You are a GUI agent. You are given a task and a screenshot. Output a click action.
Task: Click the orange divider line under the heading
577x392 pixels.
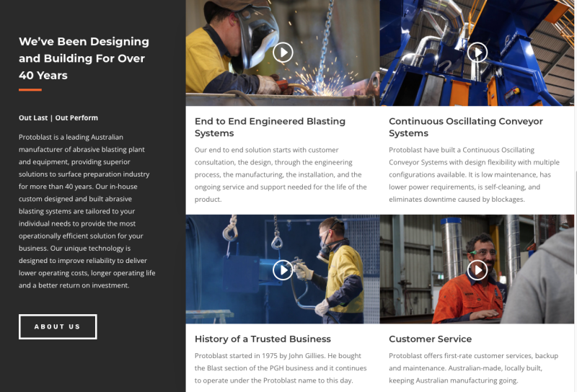click(30, 90)
